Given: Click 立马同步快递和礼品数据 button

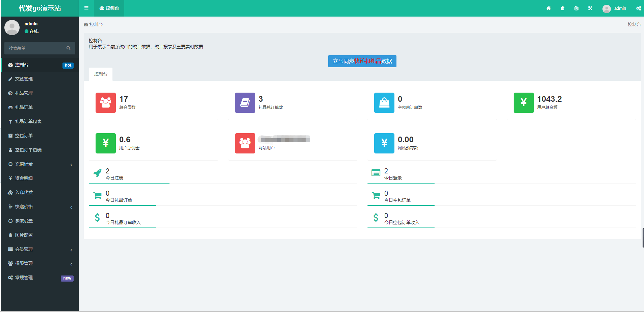Looking at the screenshot, I should (x=362, y=61).
